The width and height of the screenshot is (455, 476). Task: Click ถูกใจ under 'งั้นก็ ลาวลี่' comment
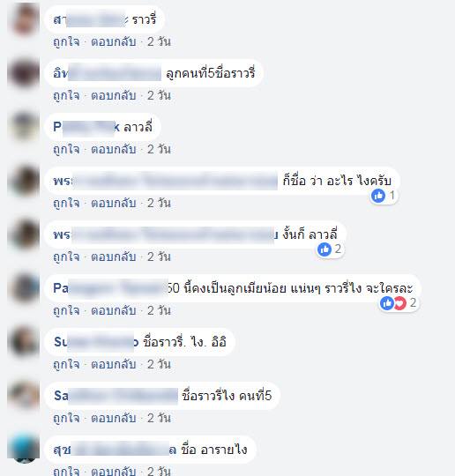(66, 257)
